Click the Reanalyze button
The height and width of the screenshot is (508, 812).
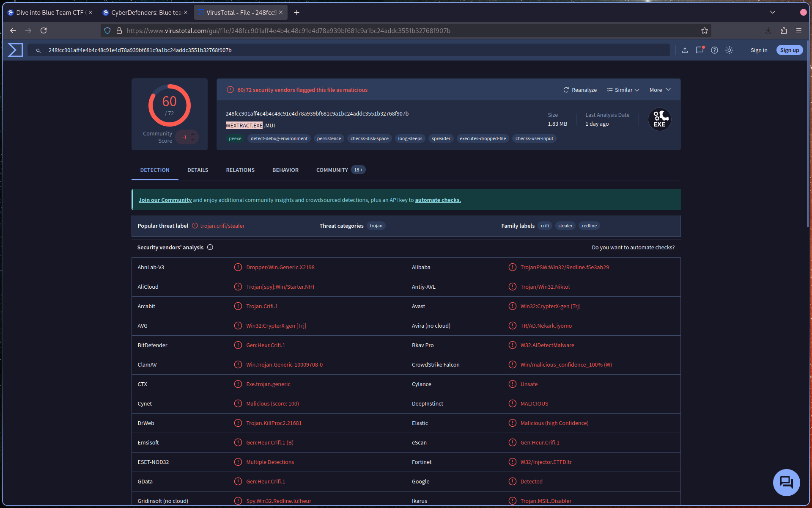(580, 90)
